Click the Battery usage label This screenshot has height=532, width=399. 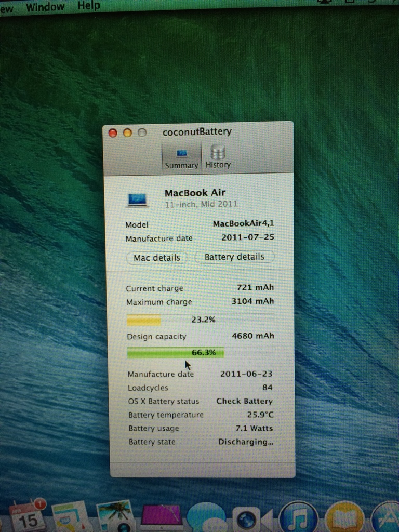(153, 429)
